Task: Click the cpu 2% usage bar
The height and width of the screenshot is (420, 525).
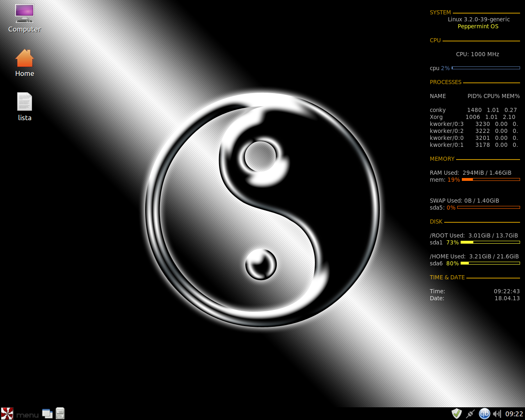Action: (x=486, y=68)
